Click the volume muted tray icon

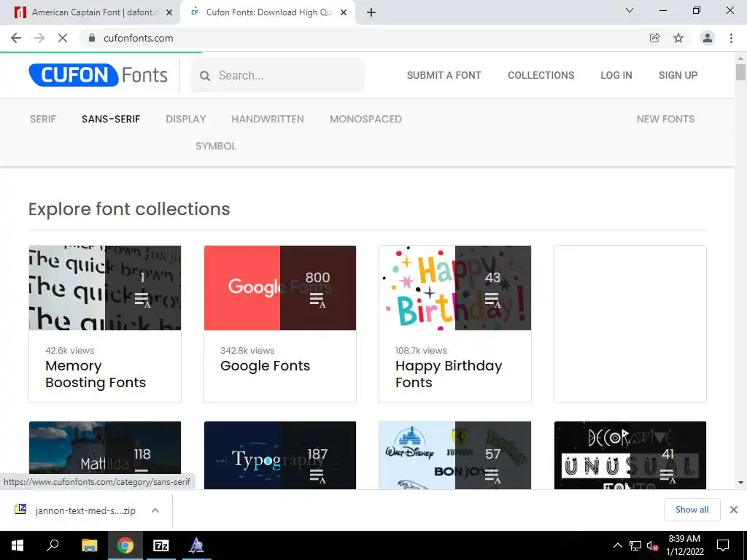click(x=652, y=545)
